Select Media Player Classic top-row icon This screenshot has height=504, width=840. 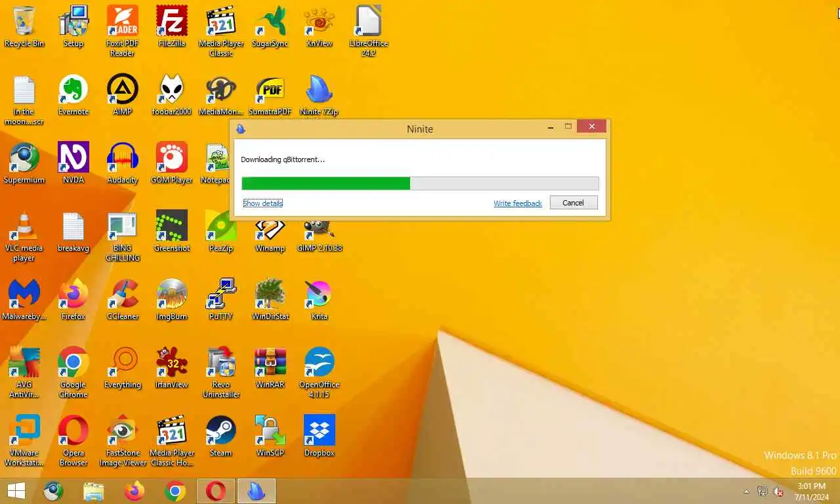point(221,31)
